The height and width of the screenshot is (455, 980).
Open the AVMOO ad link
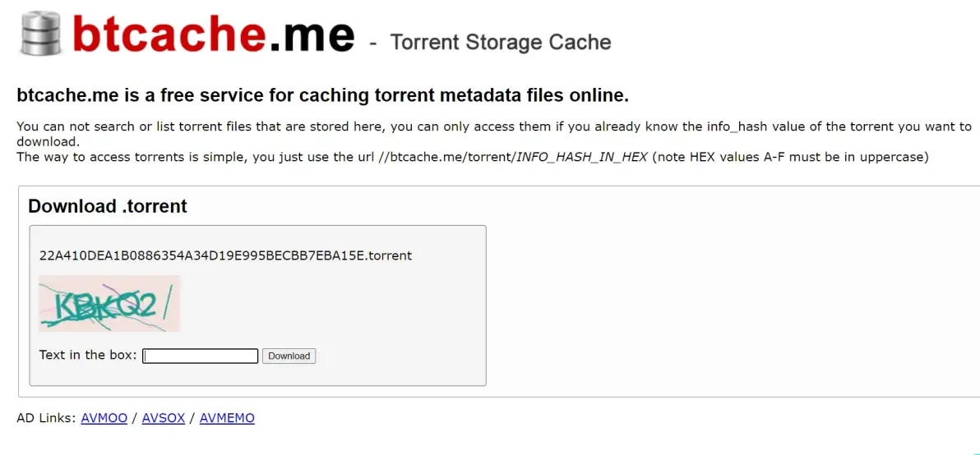[104, 418]
